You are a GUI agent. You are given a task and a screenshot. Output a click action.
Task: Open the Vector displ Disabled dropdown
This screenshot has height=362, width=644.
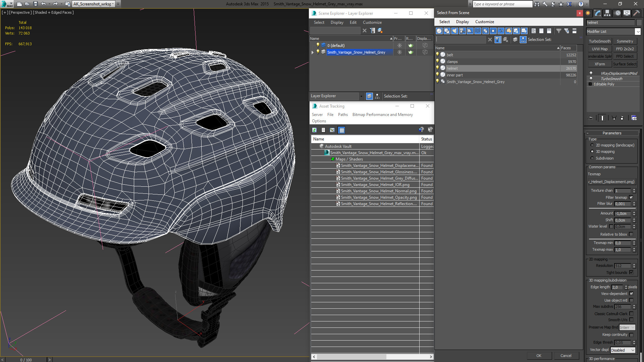coord(623,350)
